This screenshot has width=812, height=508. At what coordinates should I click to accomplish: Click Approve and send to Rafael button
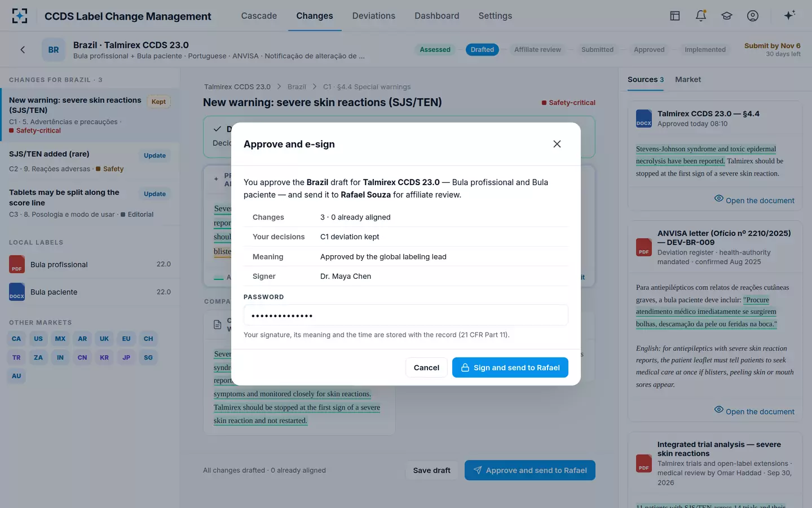coord(530,470)
